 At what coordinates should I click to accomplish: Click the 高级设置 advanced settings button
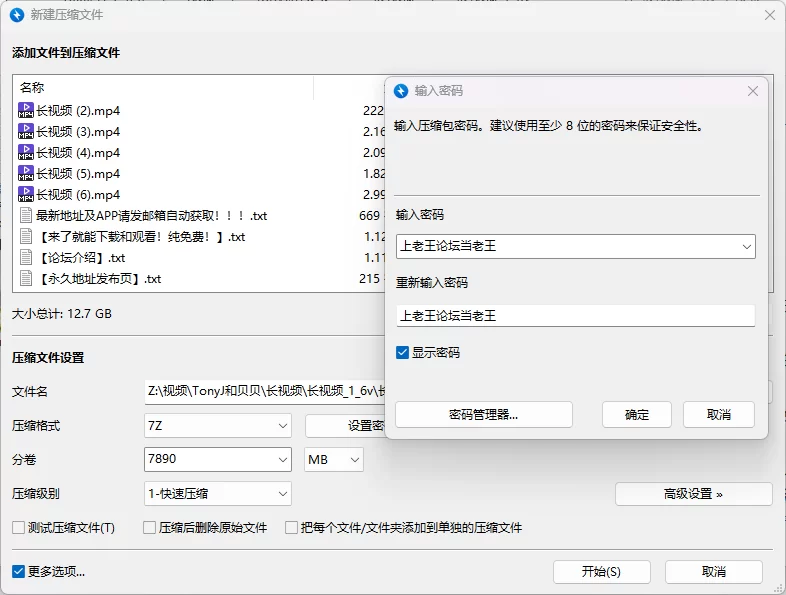[693, 494]
